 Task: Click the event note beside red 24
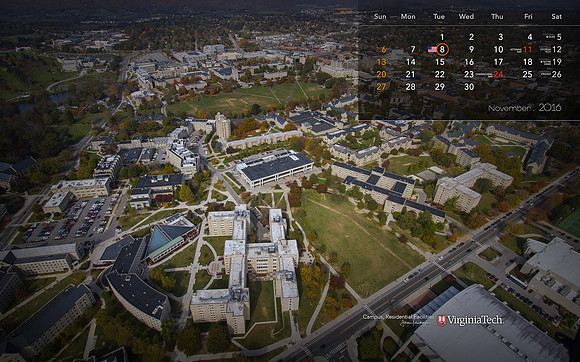(x=484, y=74)
